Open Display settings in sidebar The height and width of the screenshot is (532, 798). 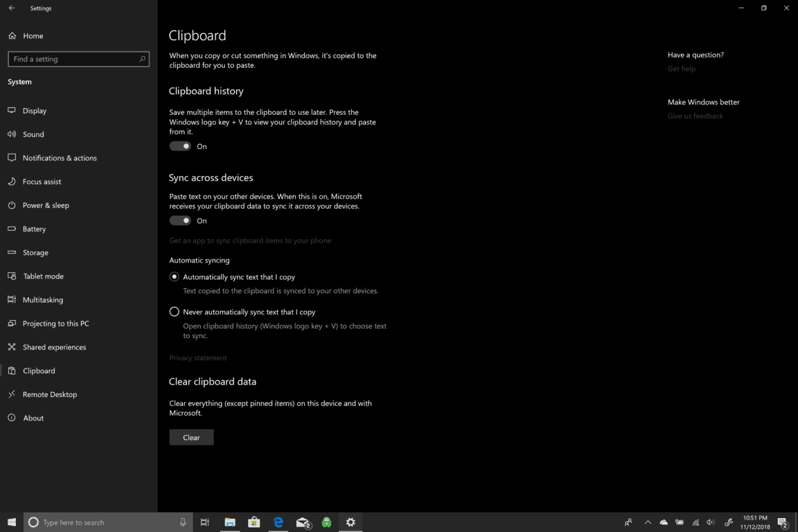(x=34, y=111)
